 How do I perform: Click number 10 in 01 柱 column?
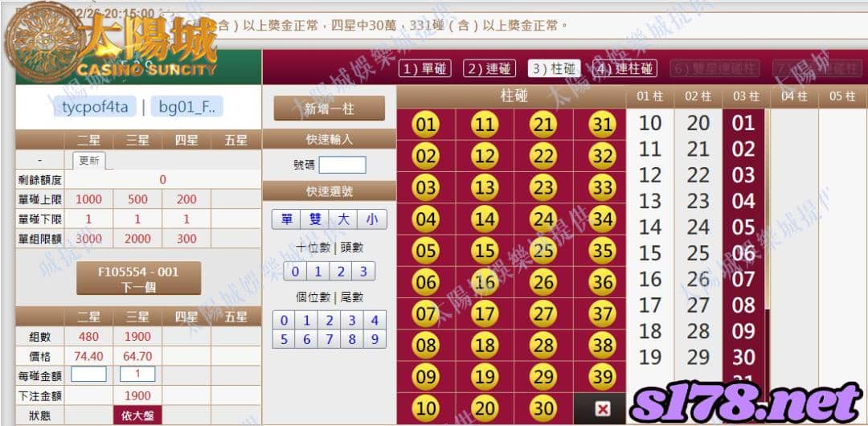click(x=650, y=123)
